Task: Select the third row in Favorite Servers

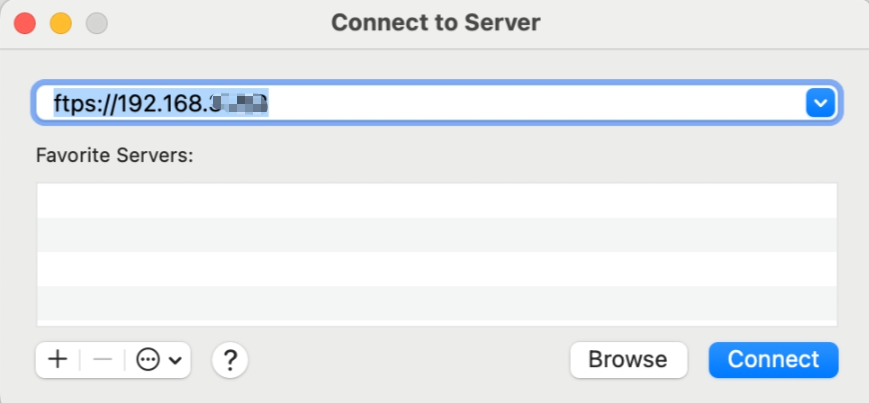Action: pos(436,268)
